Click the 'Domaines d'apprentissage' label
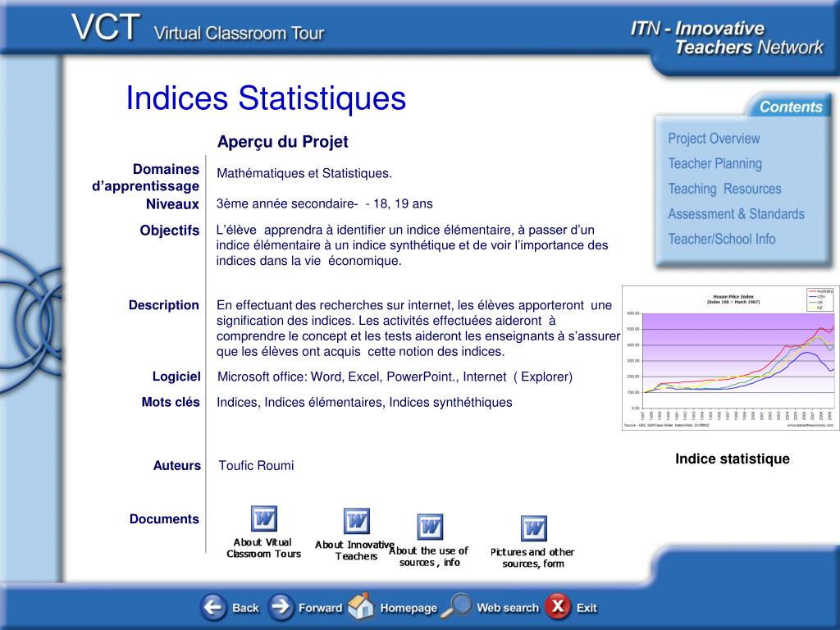This screenshot has height=630, width=840. tap(146, 178)
